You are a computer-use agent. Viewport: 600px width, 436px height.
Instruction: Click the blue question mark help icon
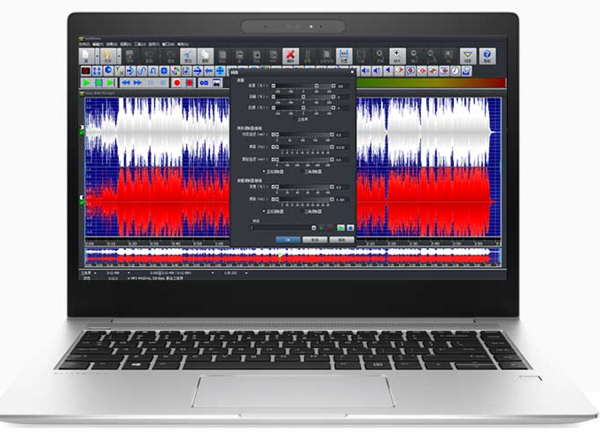click(487, 56)
